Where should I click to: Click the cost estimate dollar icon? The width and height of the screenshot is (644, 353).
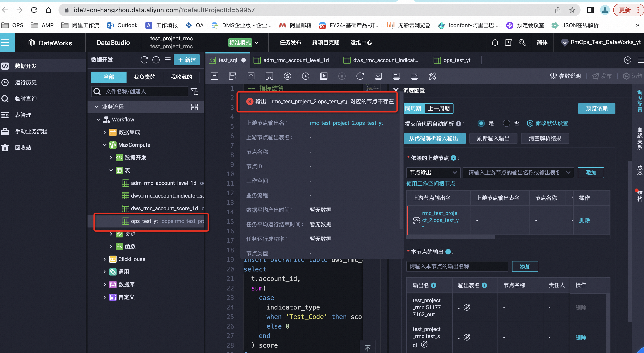tap(288, 76)
